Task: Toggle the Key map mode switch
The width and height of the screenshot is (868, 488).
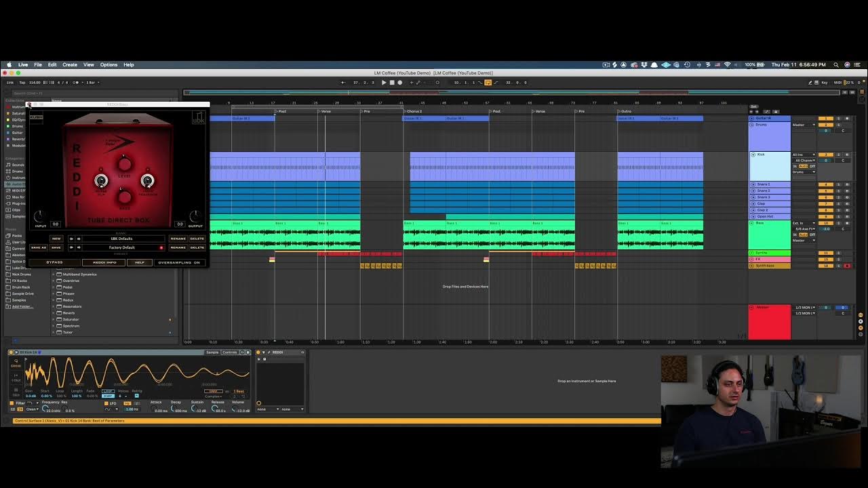Action: 824,83
